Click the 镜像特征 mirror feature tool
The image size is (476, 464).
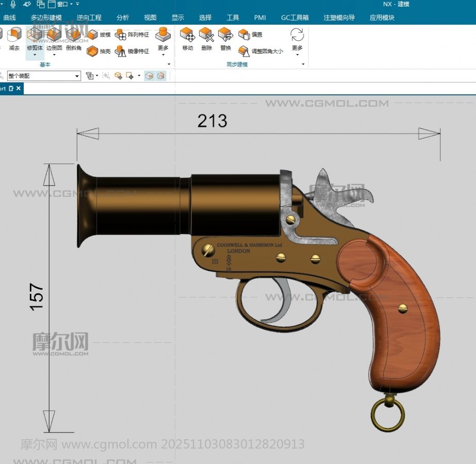132,51
